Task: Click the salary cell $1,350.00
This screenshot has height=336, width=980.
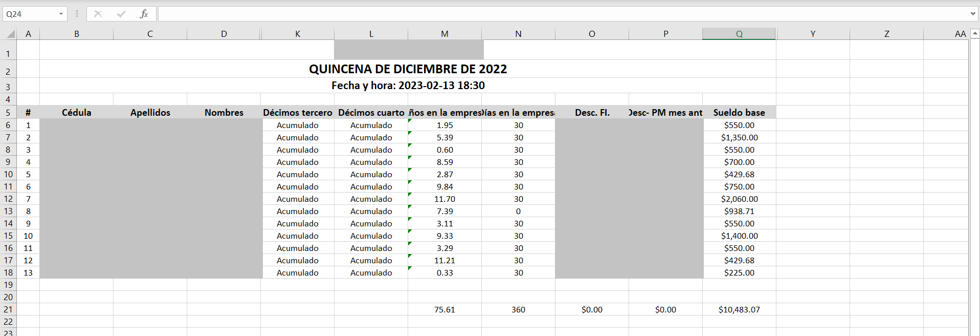Action: click(740, 137)
